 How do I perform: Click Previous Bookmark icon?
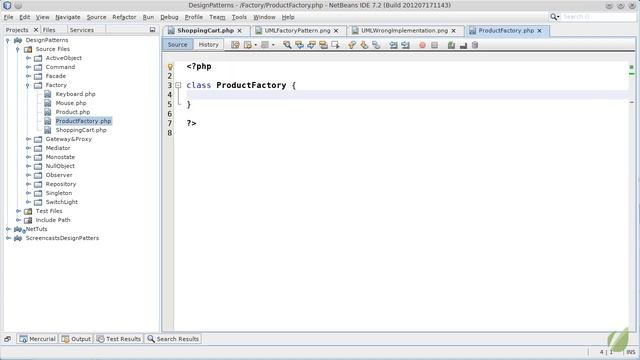[x=352, y=45]
